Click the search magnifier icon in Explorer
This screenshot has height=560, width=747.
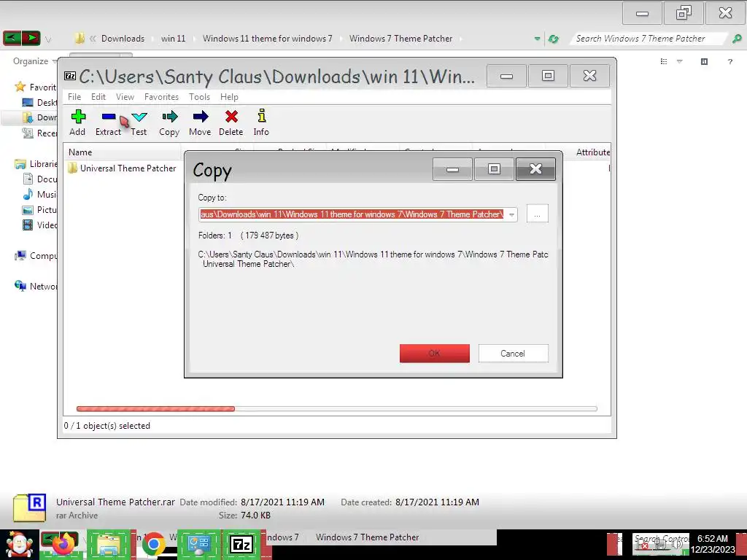737,39
